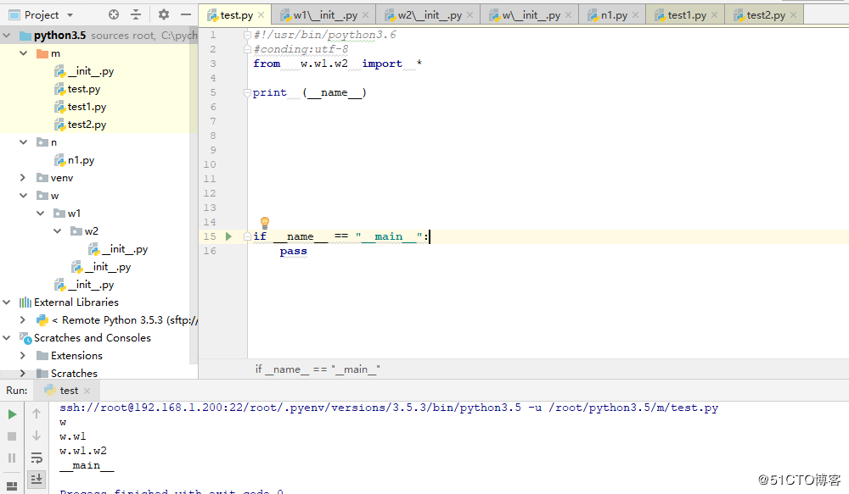
Task: Close the w2\__init__.py tab
Action: [470, 15]
